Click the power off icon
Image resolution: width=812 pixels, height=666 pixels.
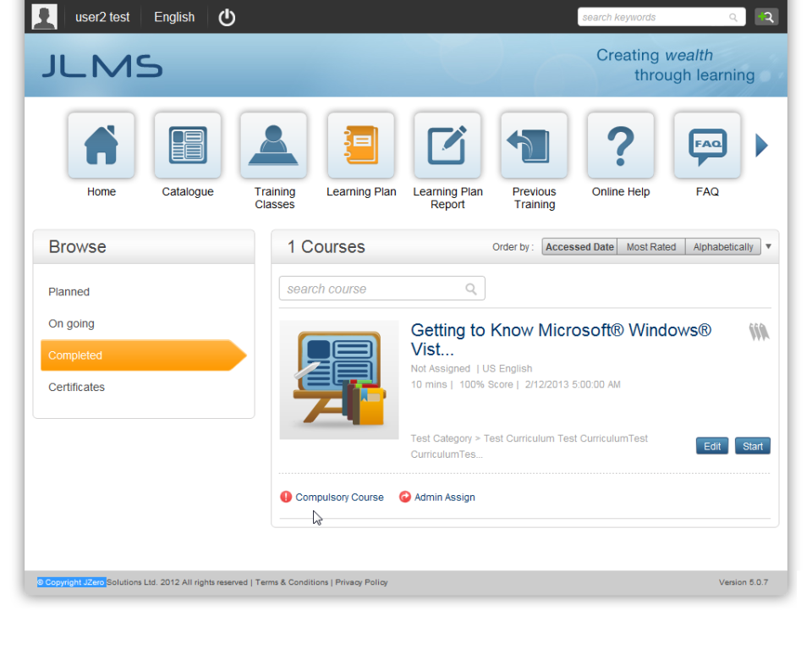pyautogui.click(x=226, y=17)
